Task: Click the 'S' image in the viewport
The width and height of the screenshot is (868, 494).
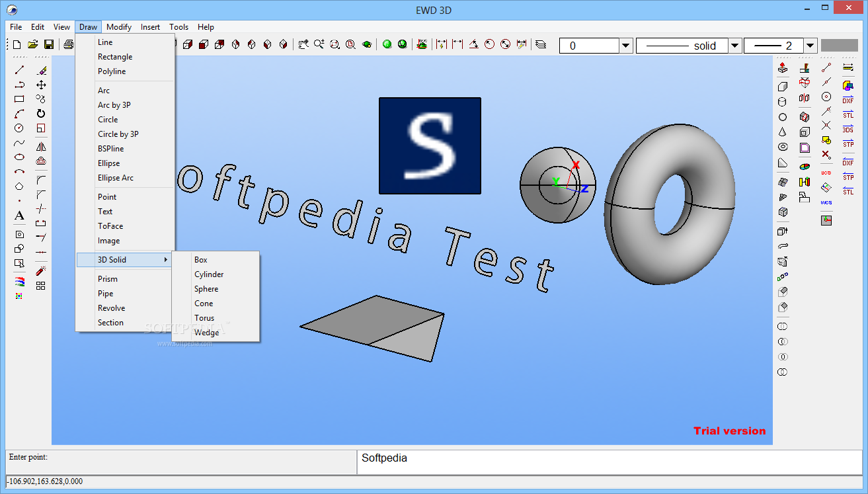Action: pos(430,145)
